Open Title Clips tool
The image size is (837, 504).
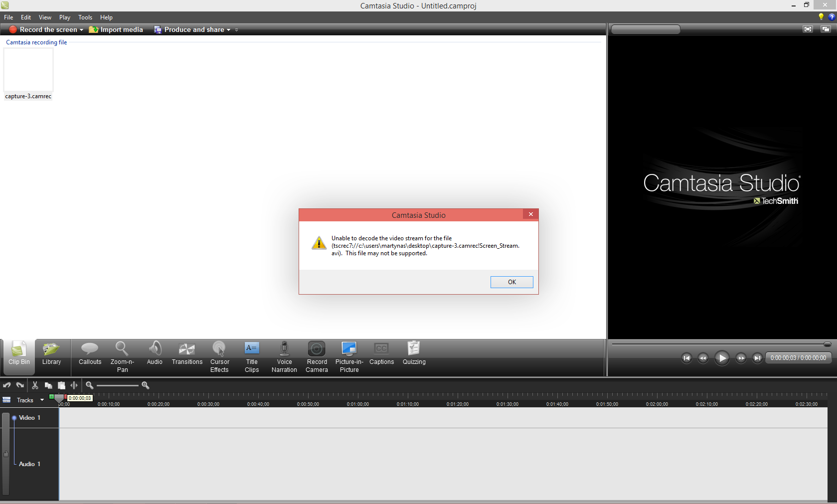[x=252, y=357]
